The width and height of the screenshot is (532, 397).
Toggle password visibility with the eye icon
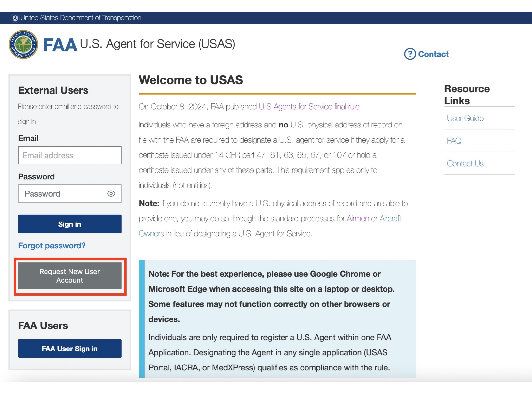click(111, 193)
